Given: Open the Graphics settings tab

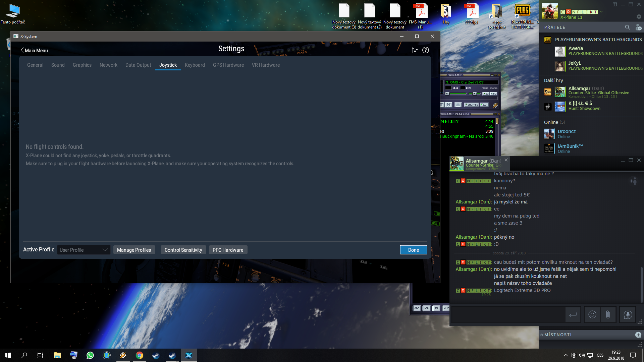Looking at the screenshot, I should coord(82,65).
